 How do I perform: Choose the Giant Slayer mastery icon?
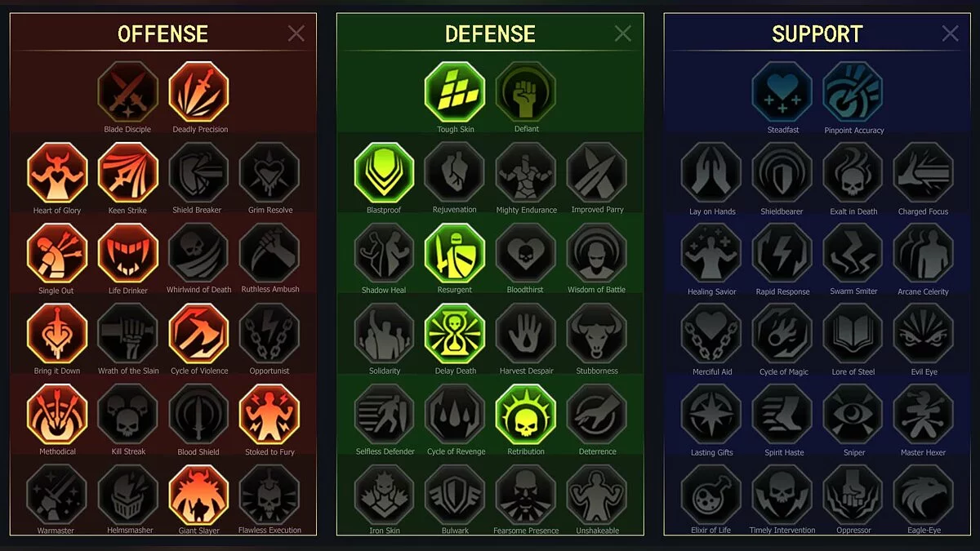[198, 495]
